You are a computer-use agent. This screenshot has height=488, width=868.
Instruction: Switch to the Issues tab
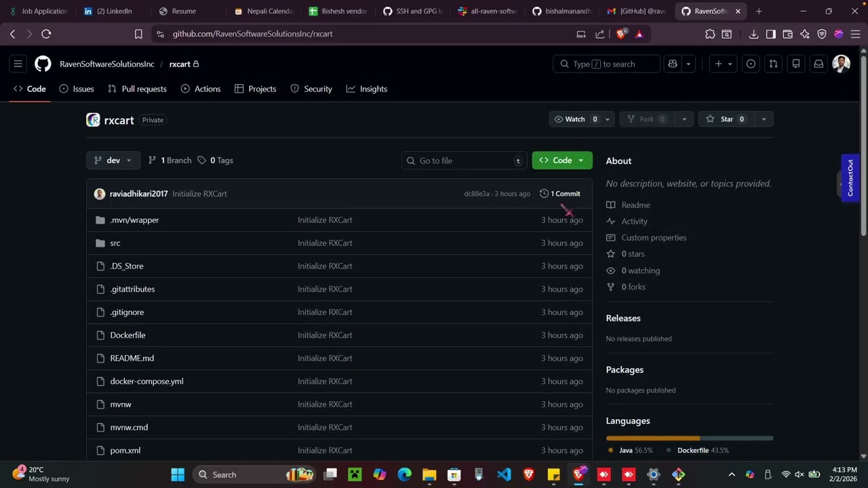click(77, 89)
